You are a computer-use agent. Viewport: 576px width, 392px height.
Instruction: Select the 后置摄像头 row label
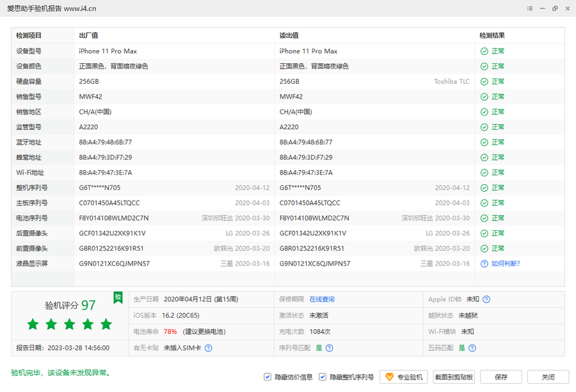point(32,233)
